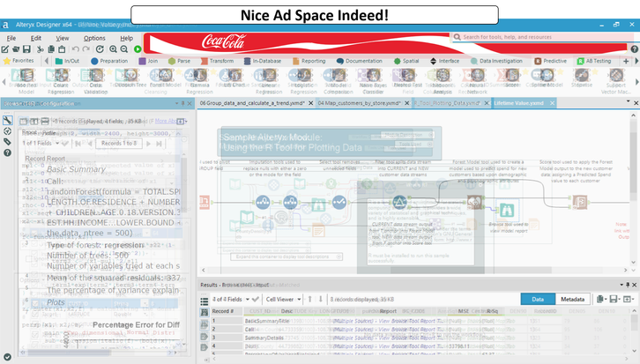Run the workflow with the green play button

138,49
